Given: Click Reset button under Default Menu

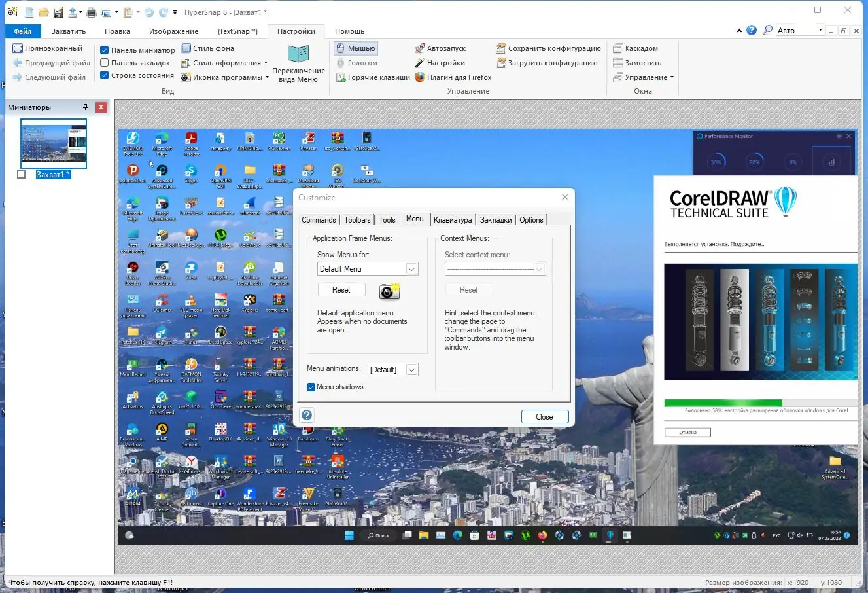Looking at the screenshot, I should pyautogui.click(x=341, y=290).
